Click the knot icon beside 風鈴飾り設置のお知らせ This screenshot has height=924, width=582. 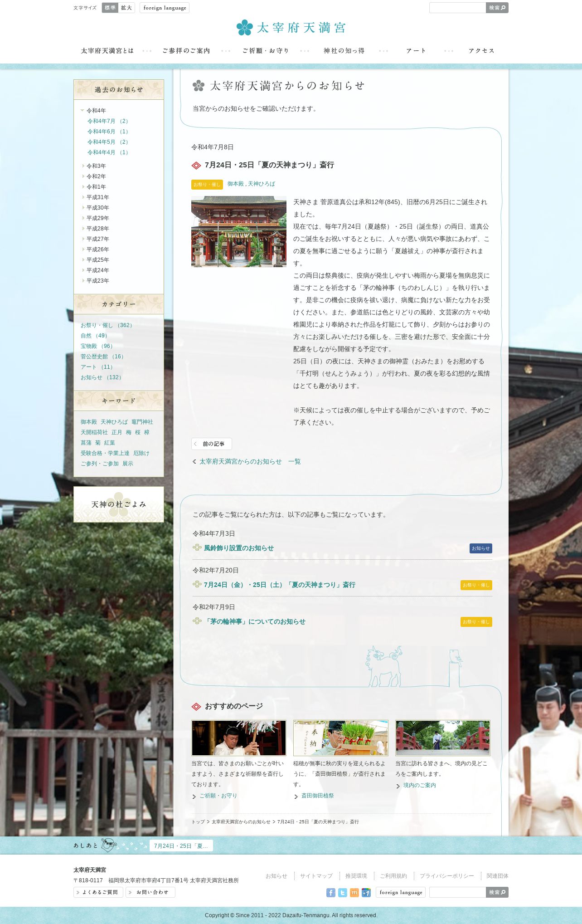pyautogui.click(x=197, y=548)
